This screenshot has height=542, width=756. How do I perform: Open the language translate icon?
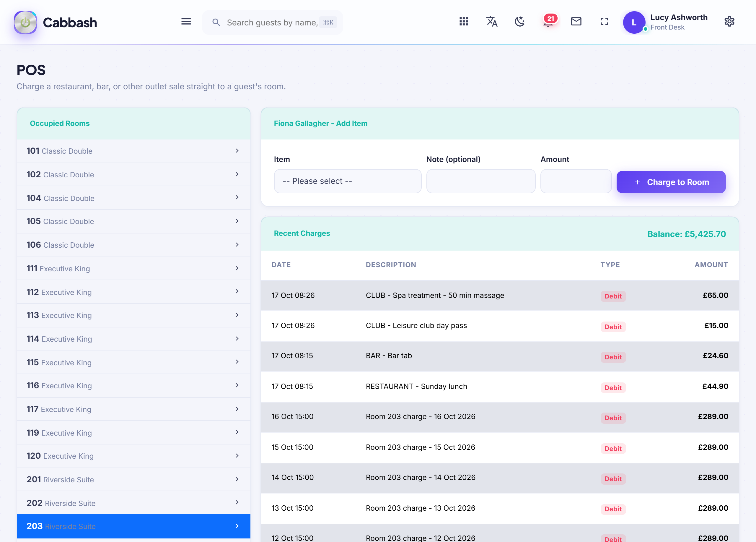click(492, 22)
